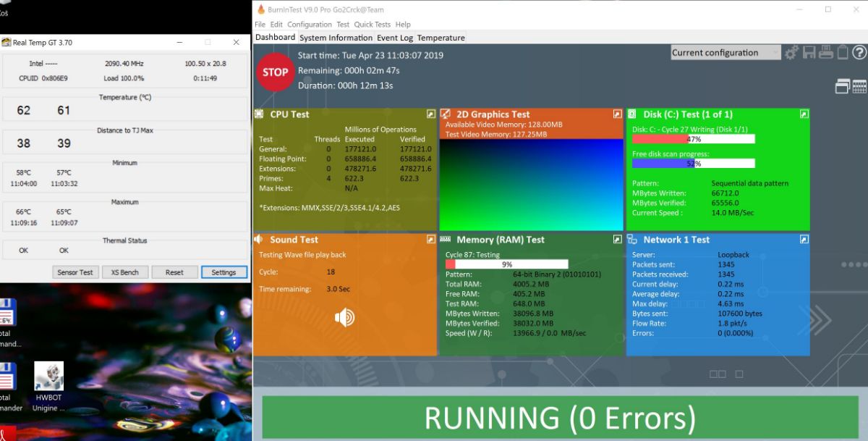The image size is (868, 441).
Task: Open the Configuration menu
Action: (x=310, y=25)
